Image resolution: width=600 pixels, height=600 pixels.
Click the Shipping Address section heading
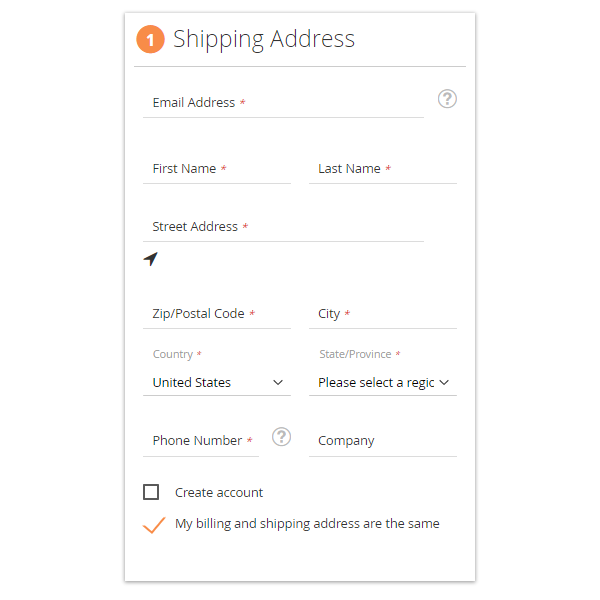[264, 39]
